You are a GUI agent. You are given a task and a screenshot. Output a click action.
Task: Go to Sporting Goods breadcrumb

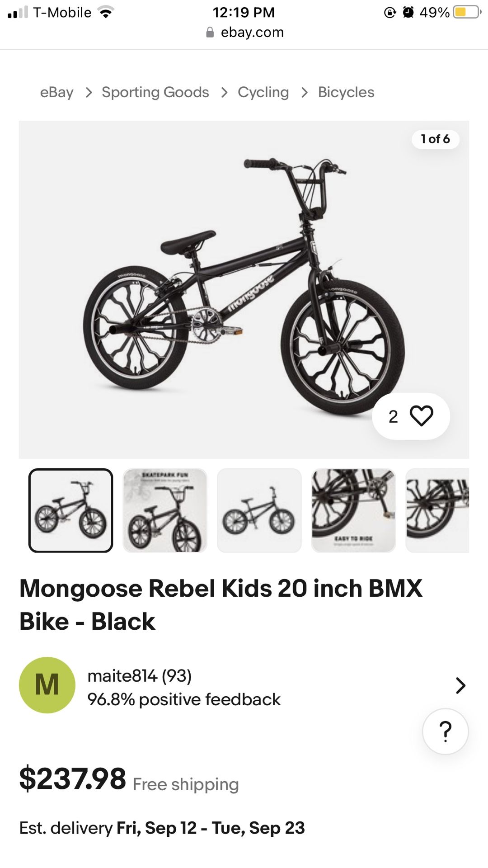[x=155, y=92]
